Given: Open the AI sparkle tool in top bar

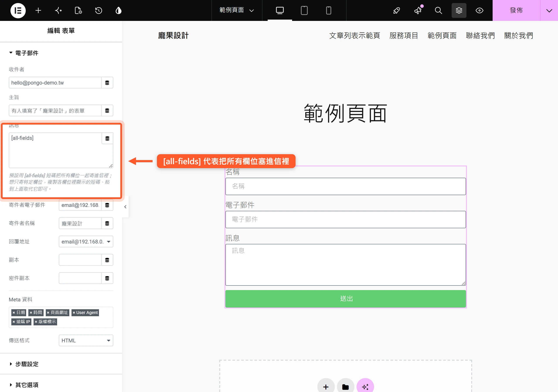Looking at the screenshot, I should point(58,10).
